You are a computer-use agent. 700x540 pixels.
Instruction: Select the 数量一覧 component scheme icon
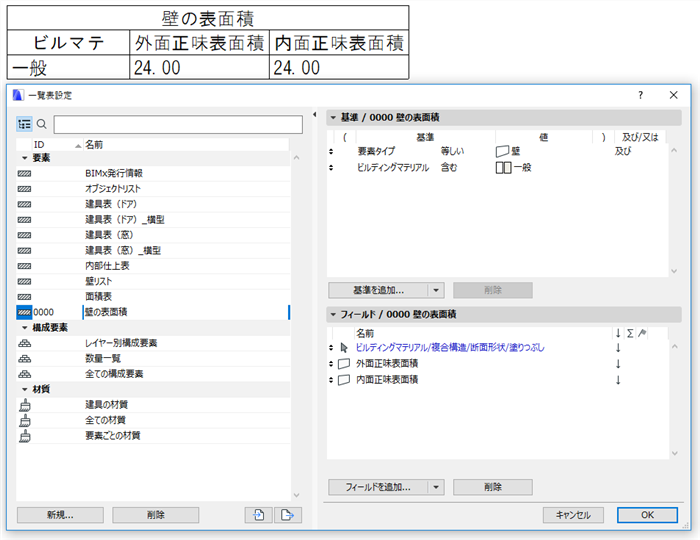point(25,359)
